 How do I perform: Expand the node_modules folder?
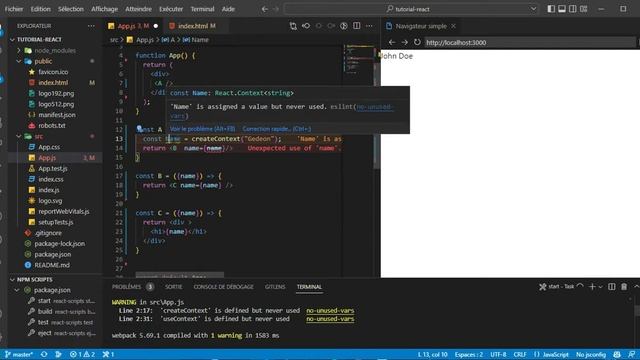55,51
